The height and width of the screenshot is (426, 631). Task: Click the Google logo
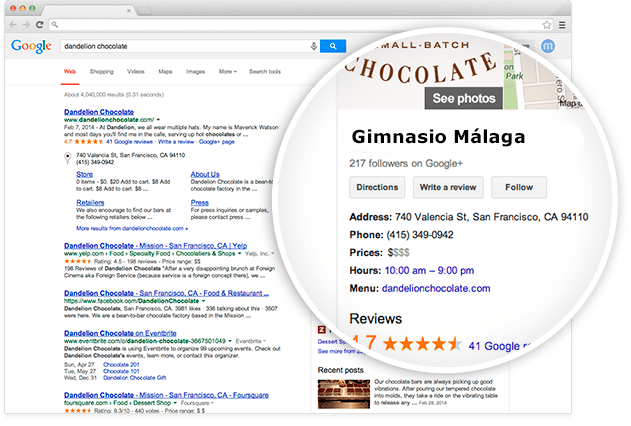point(31,46)
